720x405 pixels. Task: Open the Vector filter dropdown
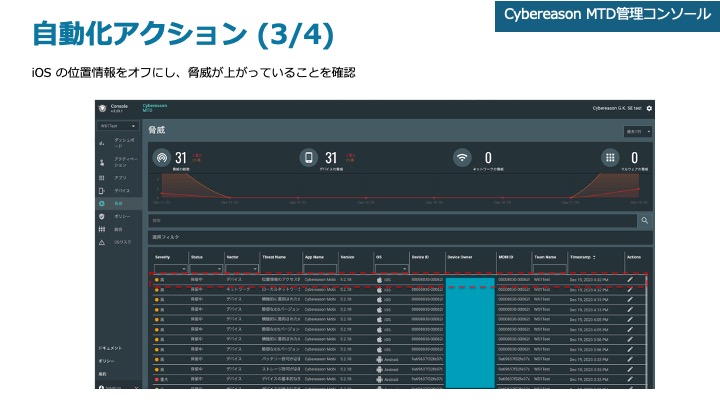242,269
